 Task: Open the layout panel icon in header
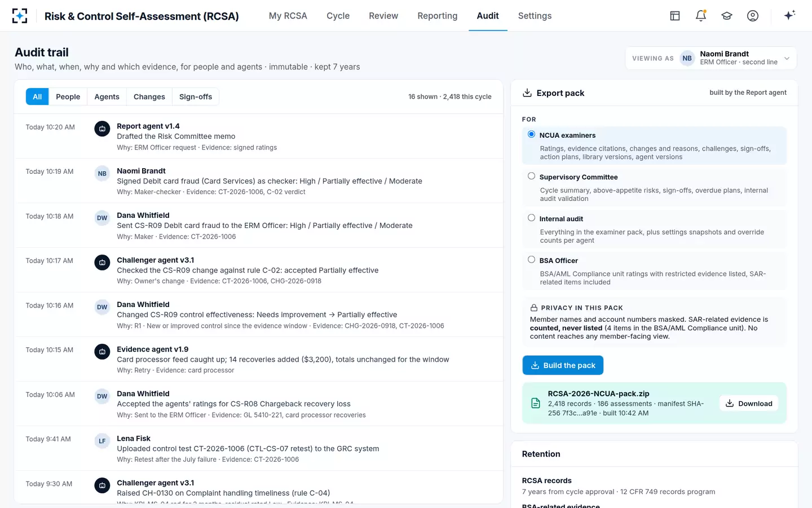coord(675,16)
